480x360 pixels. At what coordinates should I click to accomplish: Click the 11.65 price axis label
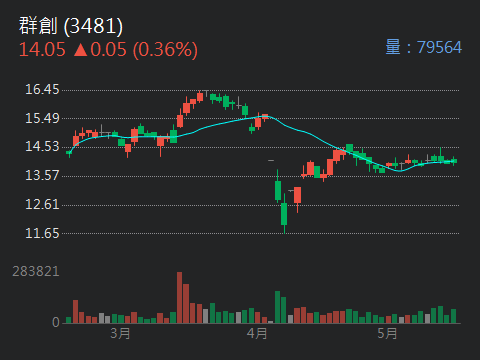click(42, 233)
